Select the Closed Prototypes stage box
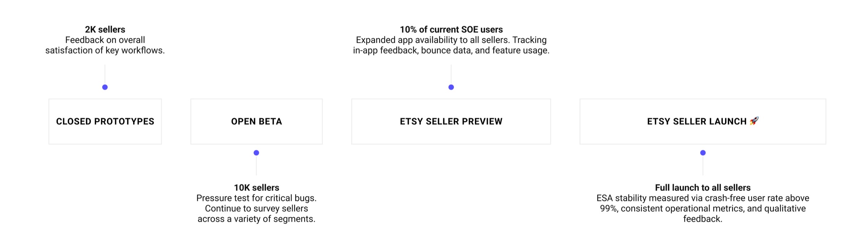This screenshot has height=249, width=868. pyautogui.click(x=105, y=122)
